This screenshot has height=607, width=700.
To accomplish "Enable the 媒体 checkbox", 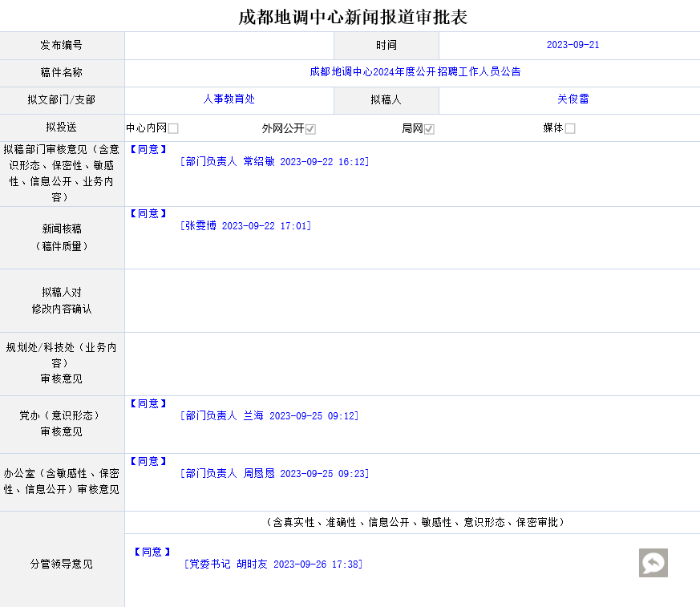I will 570,128.
